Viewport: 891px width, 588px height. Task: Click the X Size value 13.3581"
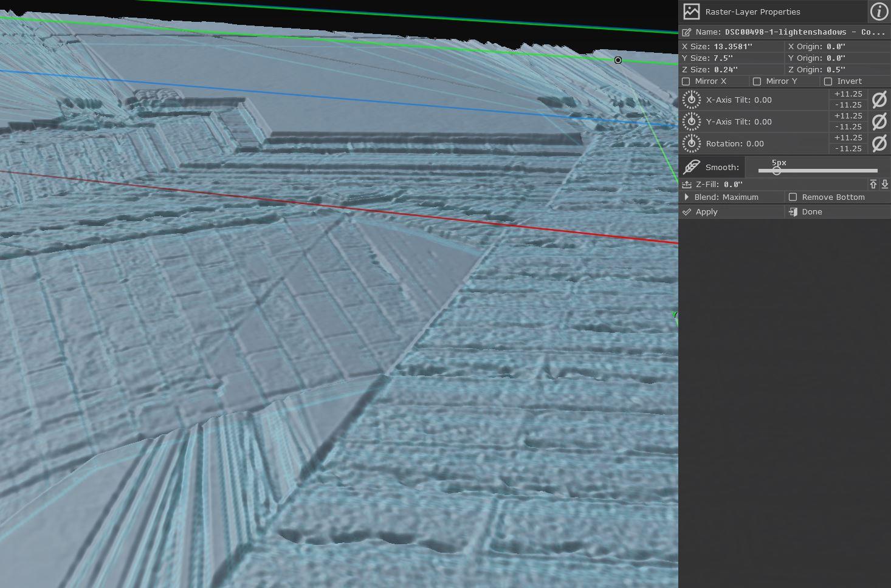coord(733,47)
